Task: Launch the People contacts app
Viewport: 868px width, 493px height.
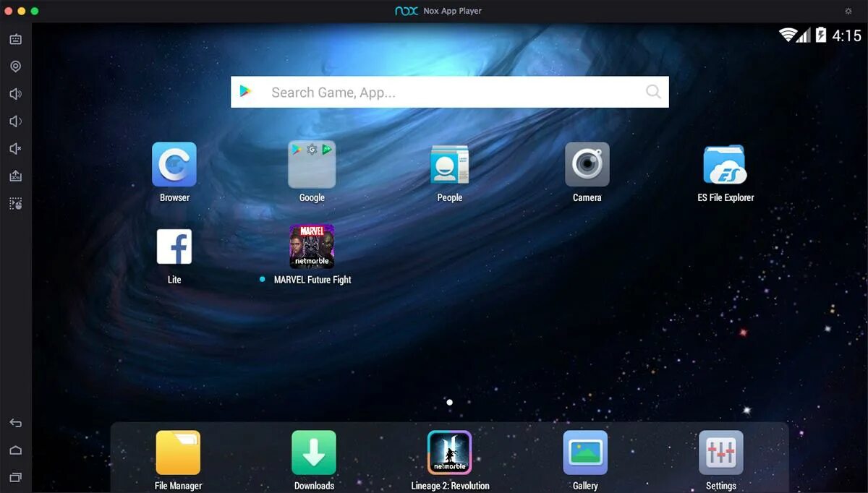Action: (x=449, y=164)
